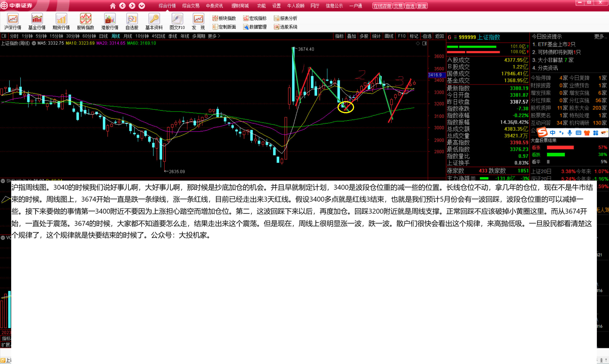Open Sogou toolbox grid icon

(x=595, y=133)
